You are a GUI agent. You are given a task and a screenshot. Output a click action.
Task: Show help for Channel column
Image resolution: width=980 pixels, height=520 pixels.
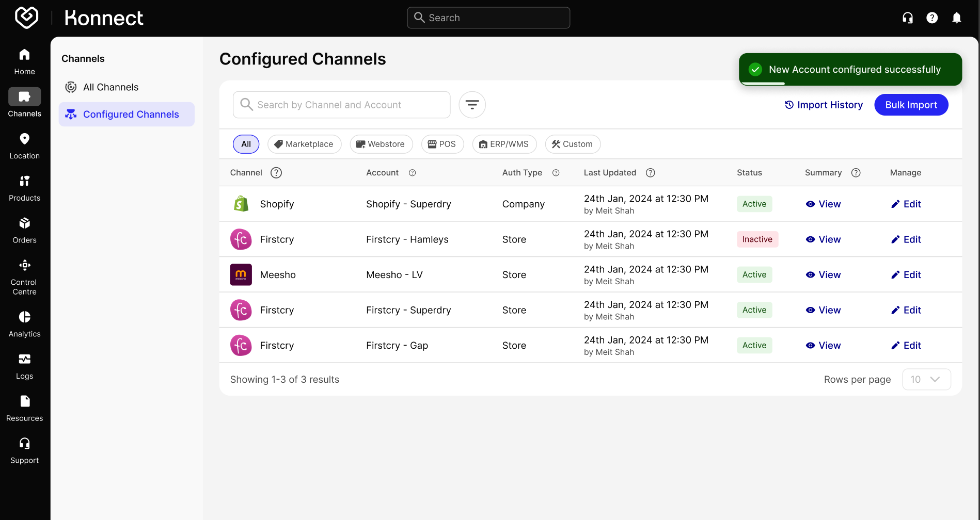tap(276, 173)
